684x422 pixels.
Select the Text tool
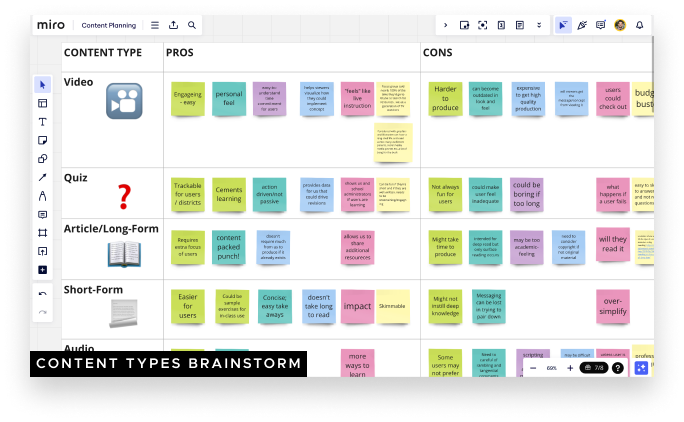point(42,122)
